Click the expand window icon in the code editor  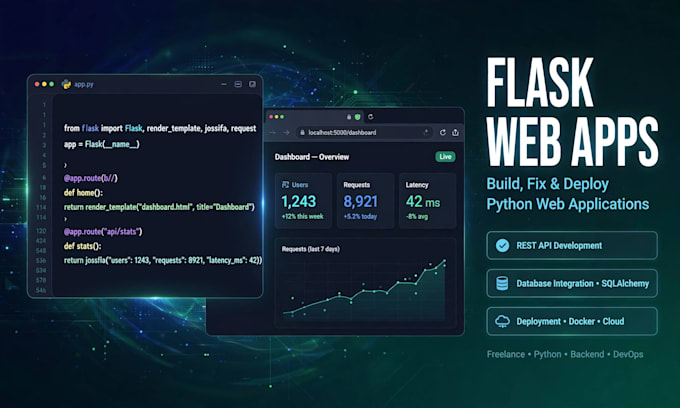[x=252, y=84]
